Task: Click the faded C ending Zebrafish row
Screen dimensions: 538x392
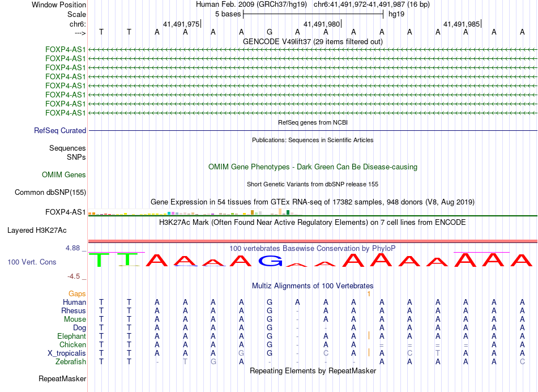Action: tap(522, 361)
